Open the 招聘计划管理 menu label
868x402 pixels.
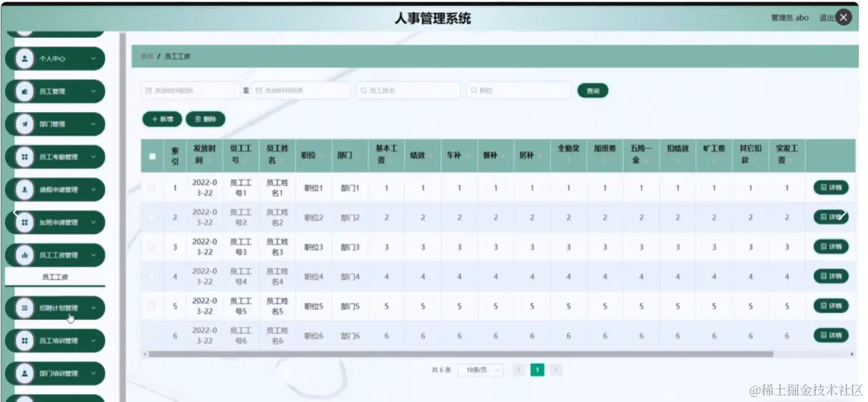(59, 308)
